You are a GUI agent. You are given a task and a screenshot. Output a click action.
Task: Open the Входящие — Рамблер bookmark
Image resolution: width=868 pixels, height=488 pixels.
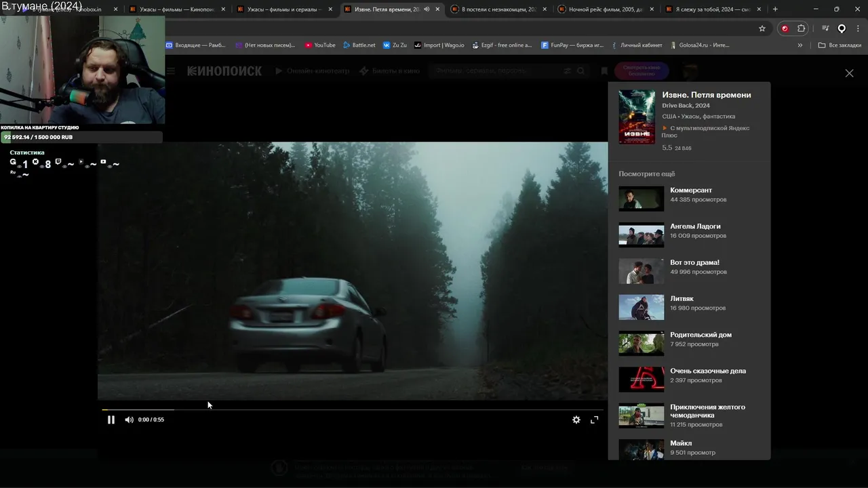coord(195,45)
